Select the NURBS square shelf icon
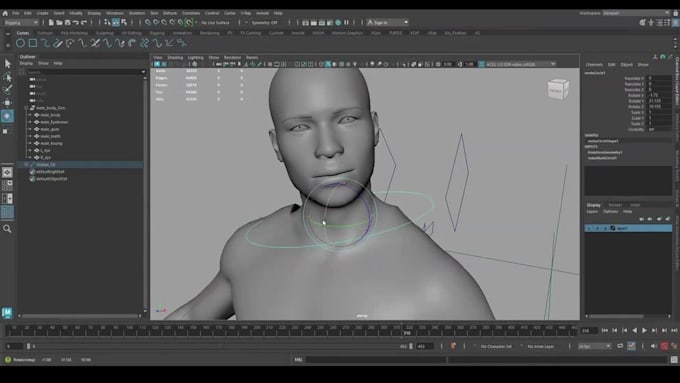This screenshot has height=383, width=680. (33, 43)
